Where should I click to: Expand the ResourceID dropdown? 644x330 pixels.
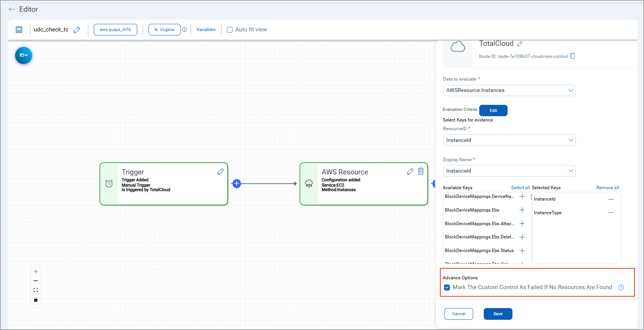click(x=509, y=140)
